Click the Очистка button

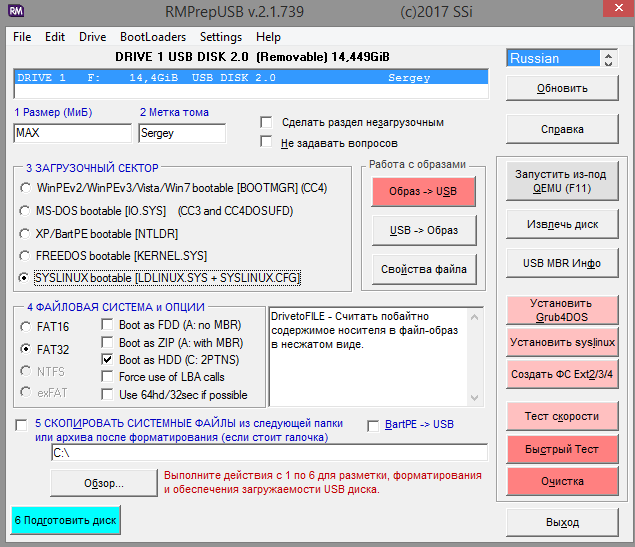point(562,481)
